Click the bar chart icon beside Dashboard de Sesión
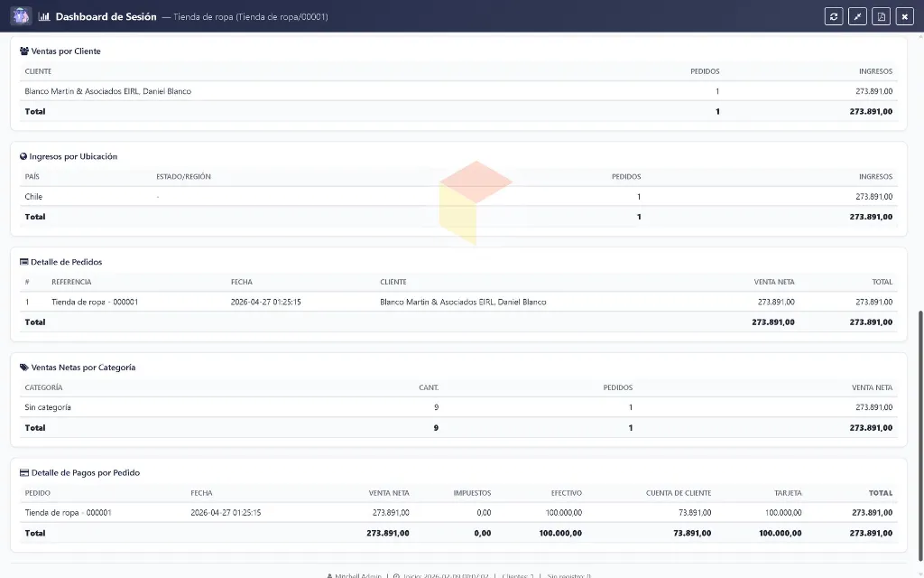Viewport: 924px width, 578px height. point(44,16)
